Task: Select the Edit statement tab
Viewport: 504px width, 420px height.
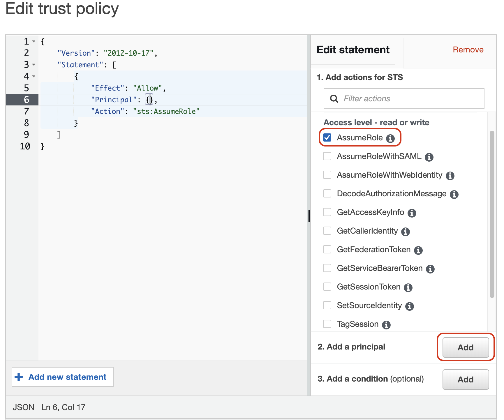Action: pyautogui.click(x=353, y=50)
